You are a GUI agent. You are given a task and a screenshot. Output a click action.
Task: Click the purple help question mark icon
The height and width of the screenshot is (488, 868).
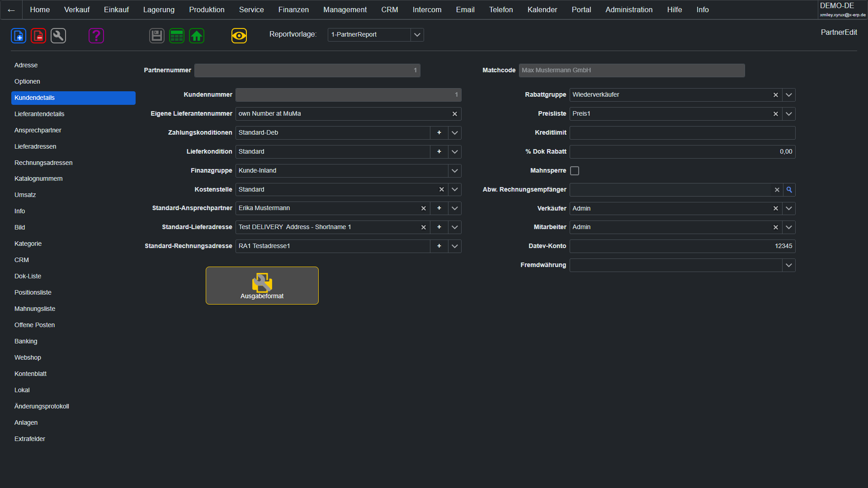coord(96,36)
